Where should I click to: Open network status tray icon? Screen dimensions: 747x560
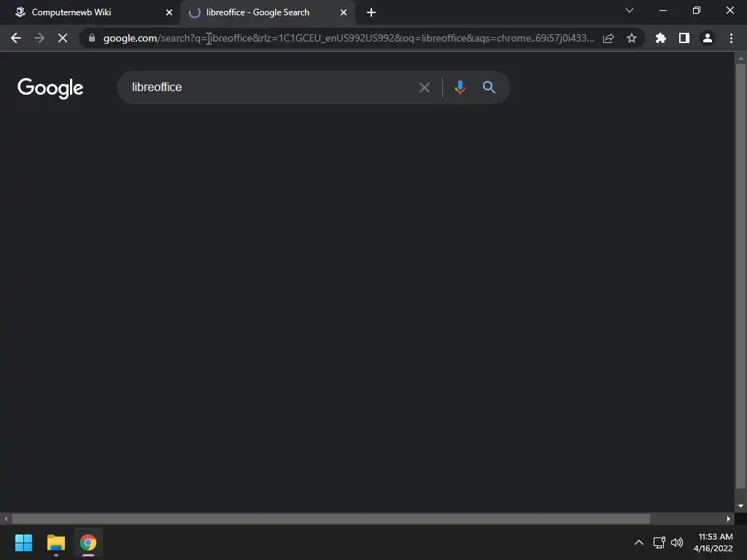(x=659, y=542)
